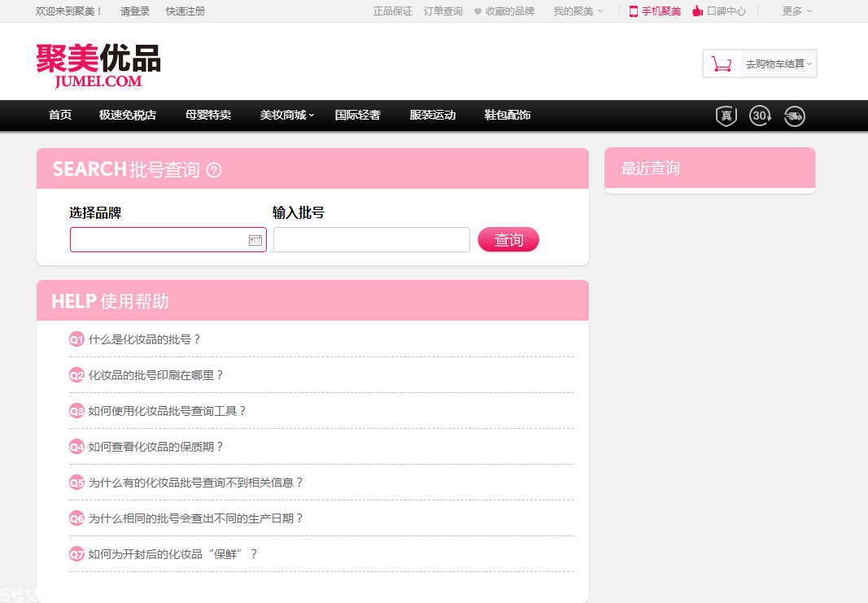
Task: Click the 真 authenticity shield icon
Action: tap(725, 116)
